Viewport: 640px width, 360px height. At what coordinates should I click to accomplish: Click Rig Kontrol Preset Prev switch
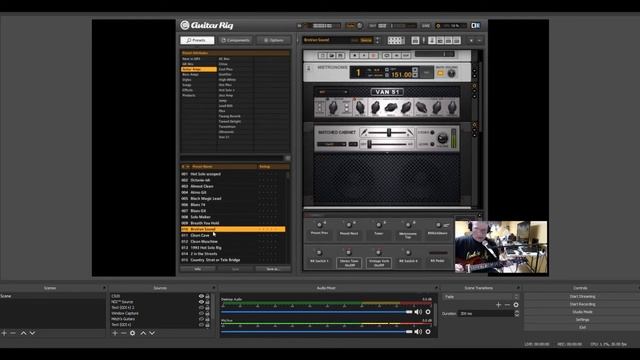[x=319, y=225]
